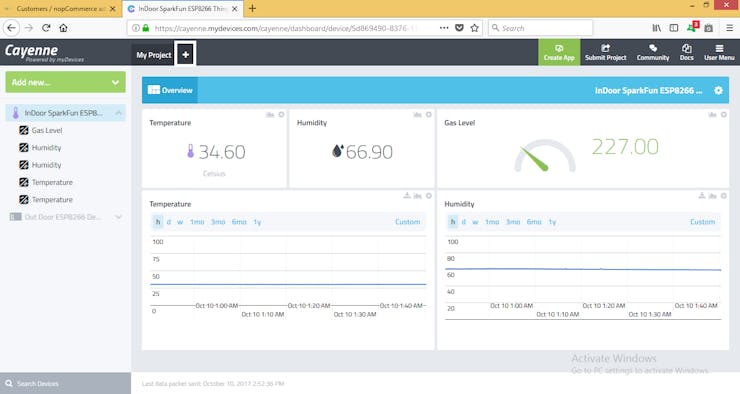Open the Create App button
This screenshot has width=740, height=394.
(559, 52)
